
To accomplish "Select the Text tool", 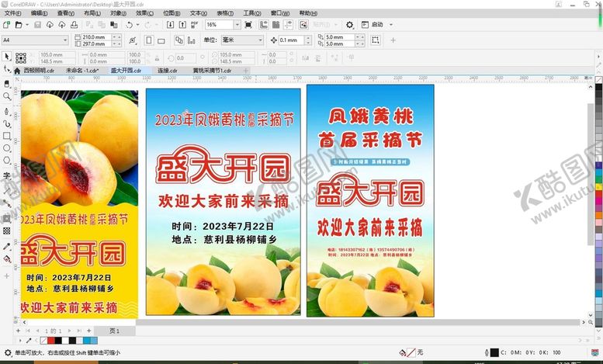I will click(x=6, y=175).
